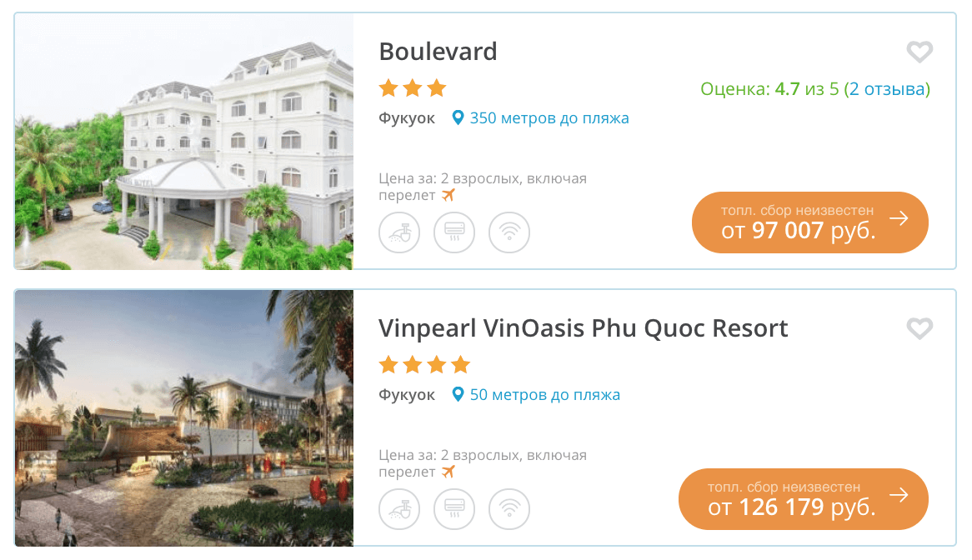Open the "2 отзыва" reviews link
The image size is (972, 560).
[887, 89]
